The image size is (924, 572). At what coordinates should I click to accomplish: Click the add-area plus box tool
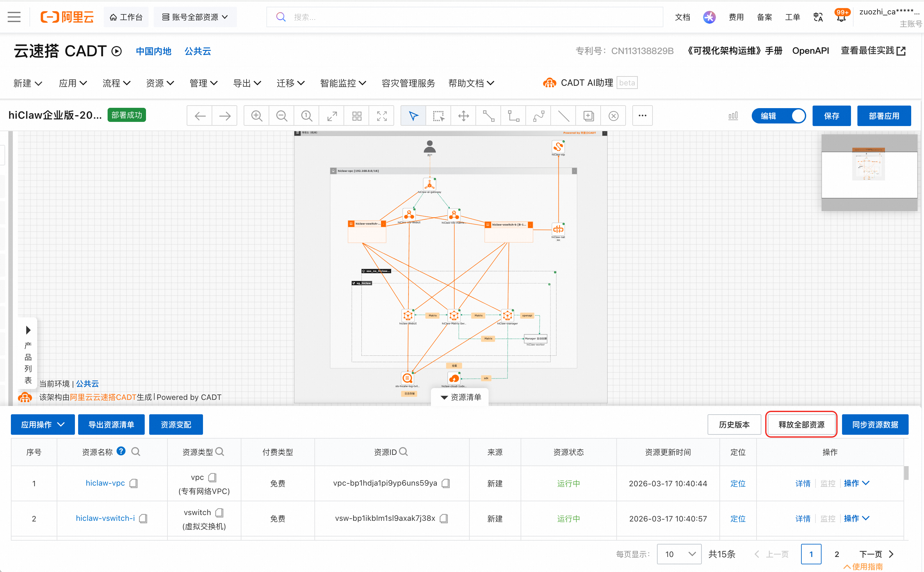pos(588,116)
